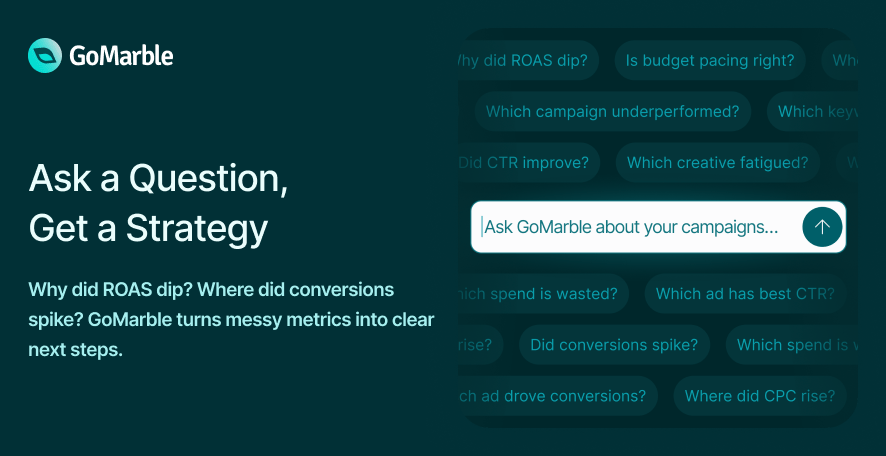Click the "Ask a Question, Get a Strategy" headline

click(158, 202)
